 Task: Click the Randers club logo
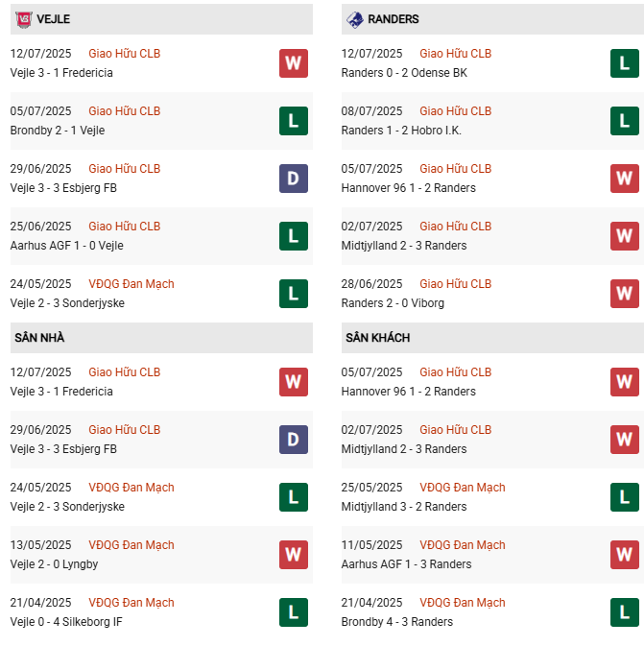point(354,19)
